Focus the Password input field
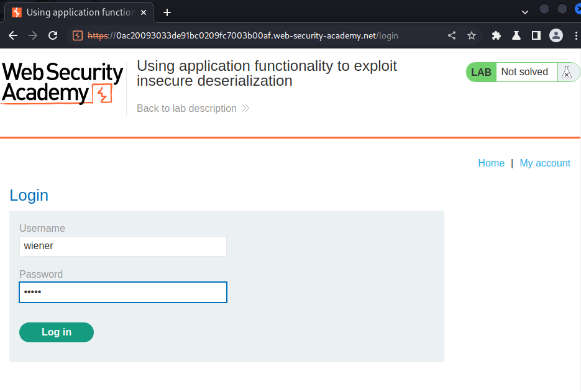Screen dimensions: 581x392 click(122, 293)
